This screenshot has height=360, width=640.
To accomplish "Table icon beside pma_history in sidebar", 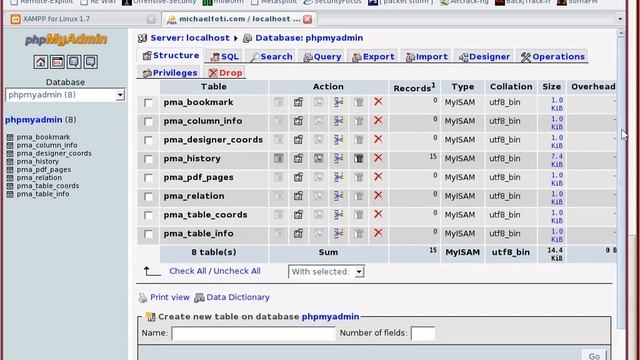I will [10, 162].
